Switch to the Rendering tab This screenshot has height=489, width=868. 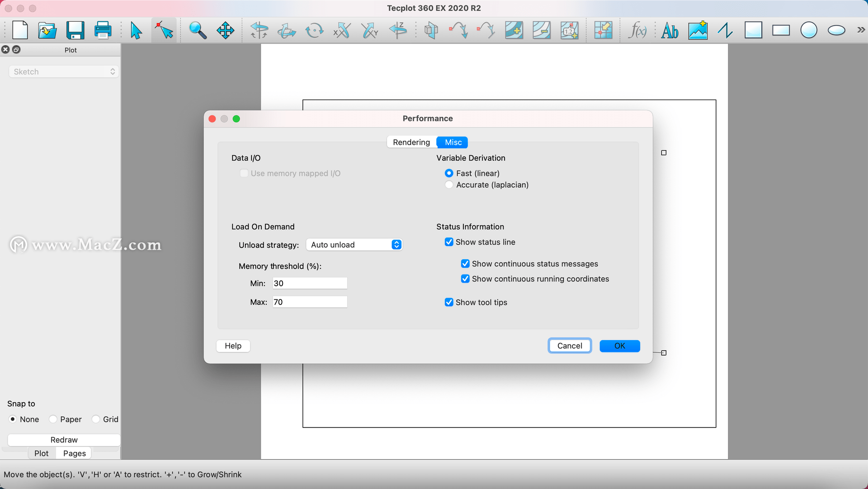pyautogui.click(x=411, y=142)
